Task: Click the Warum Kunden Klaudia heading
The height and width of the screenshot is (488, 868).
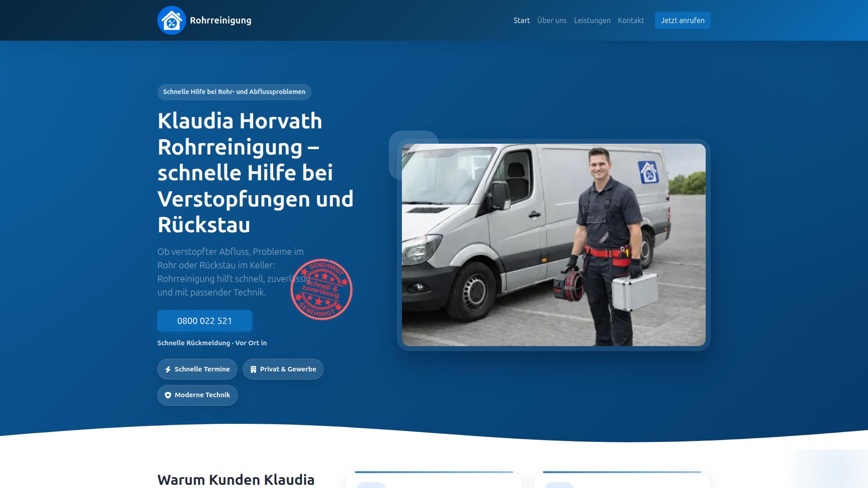Action: [236, 479]
